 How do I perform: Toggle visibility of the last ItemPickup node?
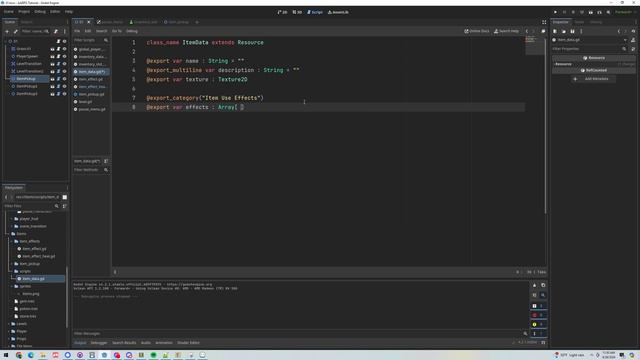(64, 94)
